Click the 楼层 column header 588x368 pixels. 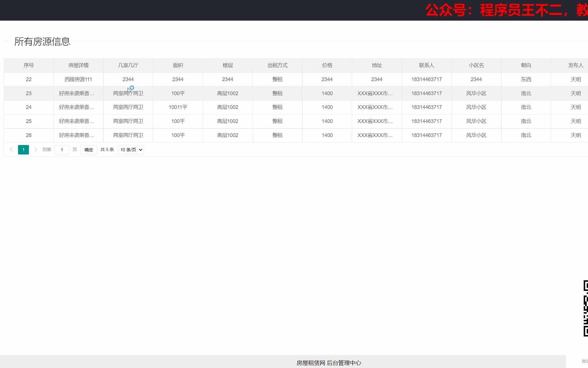click(x=228, y=65)
